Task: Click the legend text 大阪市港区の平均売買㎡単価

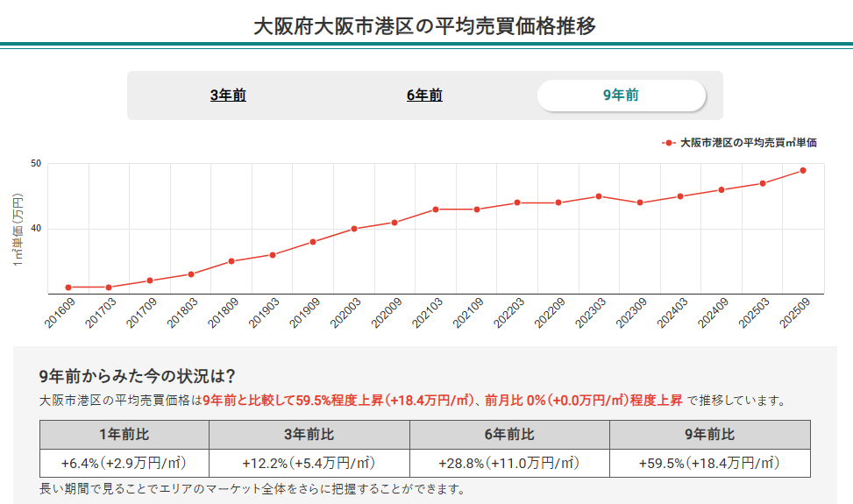Action: 748,142
